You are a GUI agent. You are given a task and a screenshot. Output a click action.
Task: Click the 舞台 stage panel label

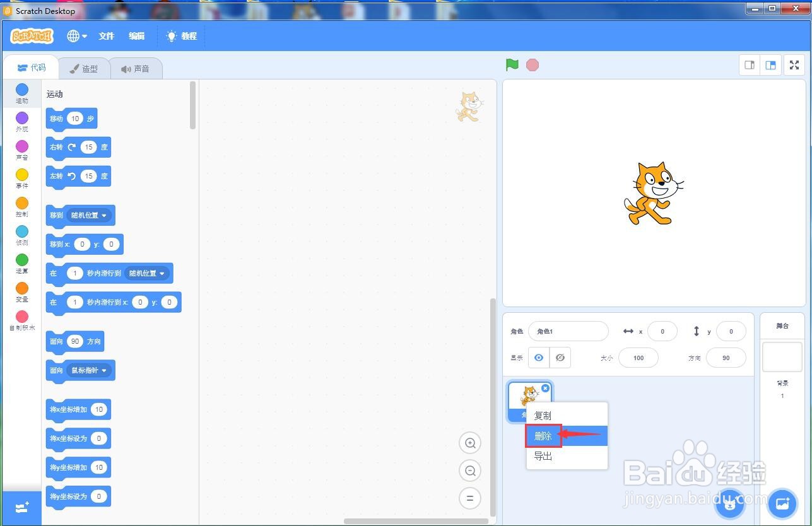coord(782,326)
